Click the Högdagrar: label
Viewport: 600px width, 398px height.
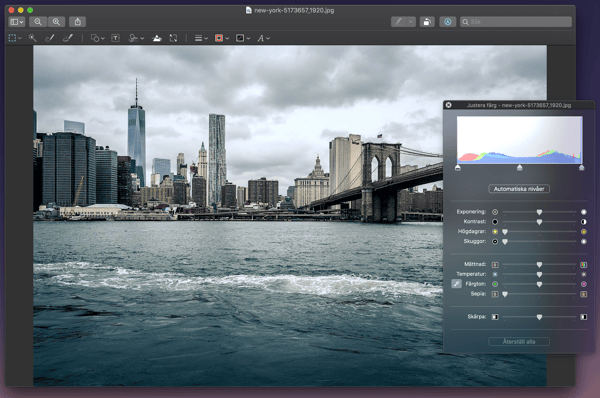(x=472, y=232)
